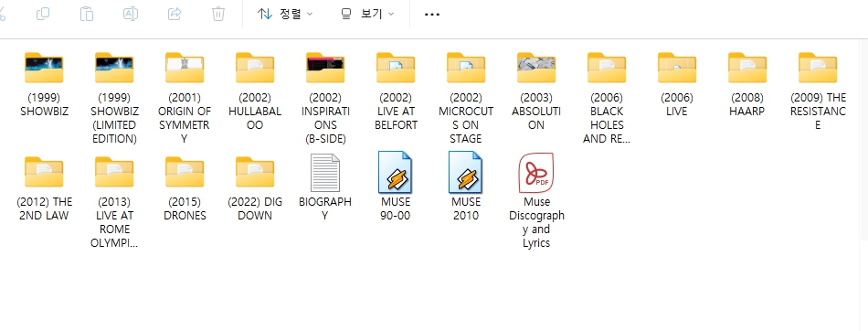Select the SHOWBIZ (LIMITED EDITION) folder icon
Viewport: 868px width, 331px height.
[x=114, y=68]
